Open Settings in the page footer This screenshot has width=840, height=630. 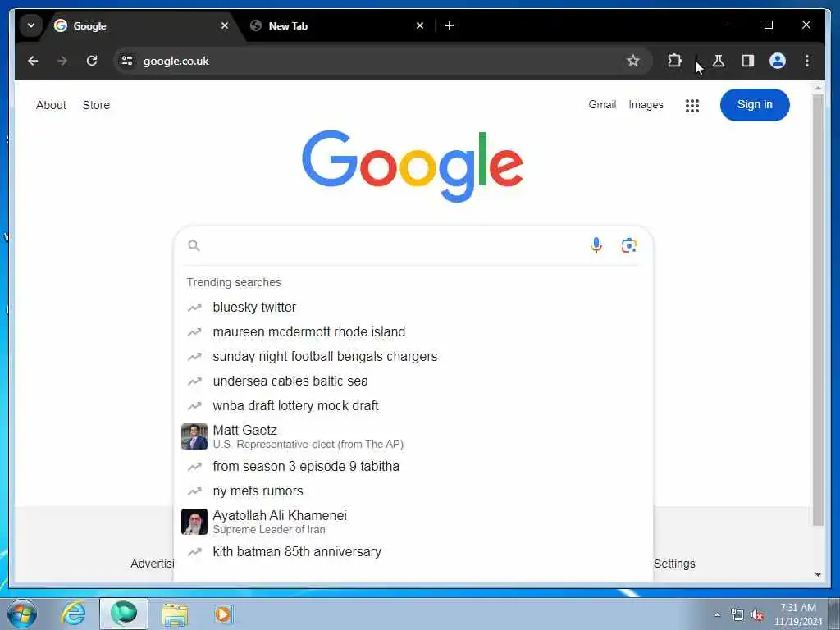pos(674,564)
